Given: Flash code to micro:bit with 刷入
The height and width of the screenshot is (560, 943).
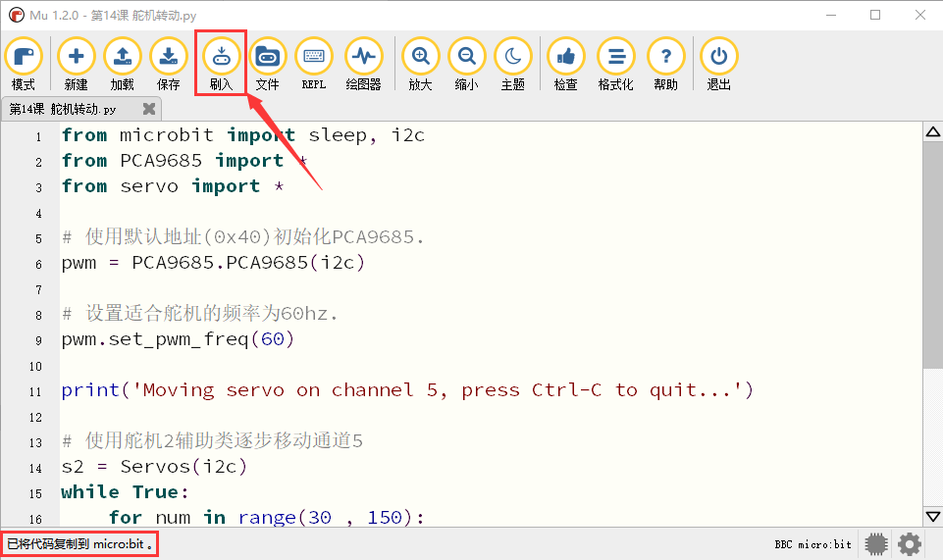Looking at the screenshot, I should [x=222, y=64].
